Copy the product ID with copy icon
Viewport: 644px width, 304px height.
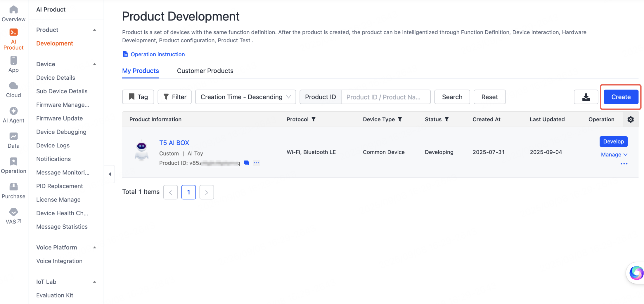click(x=247, y=163)
